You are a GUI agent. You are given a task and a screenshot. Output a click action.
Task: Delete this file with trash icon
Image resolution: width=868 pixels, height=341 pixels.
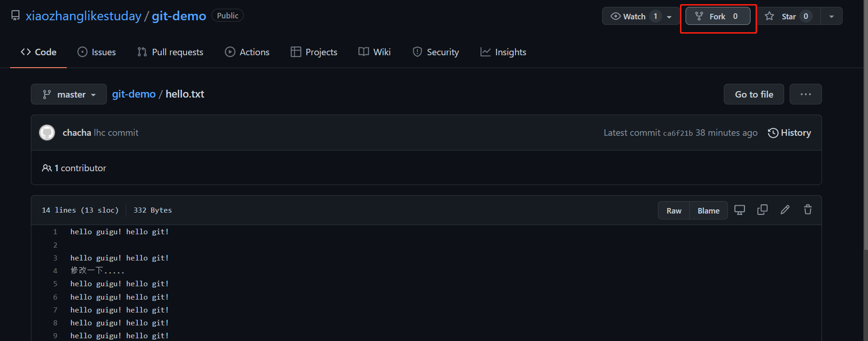(x=808, y=210)
